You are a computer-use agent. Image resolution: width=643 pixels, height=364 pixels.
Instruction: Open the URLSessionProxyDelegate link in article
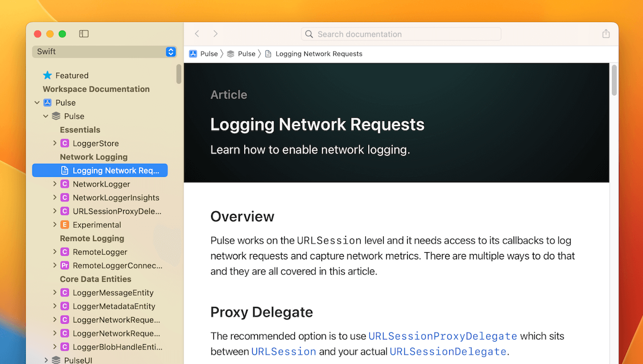coord(442,336)
